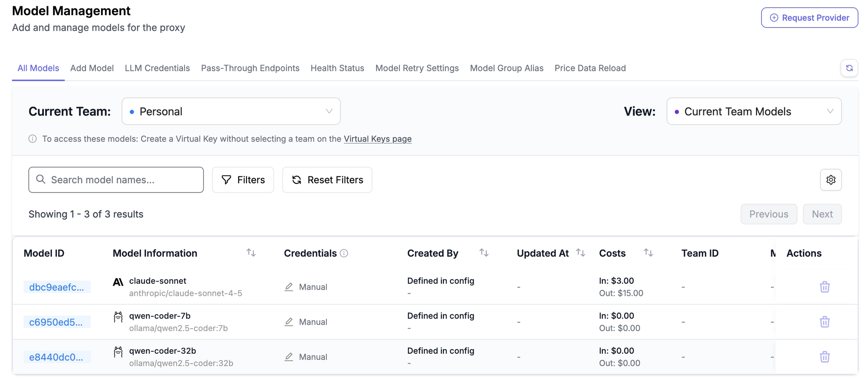The width and height of the screenshot is (868, 385).
Task: Click the Credentials info icon
Action: [x=344, y=253]
